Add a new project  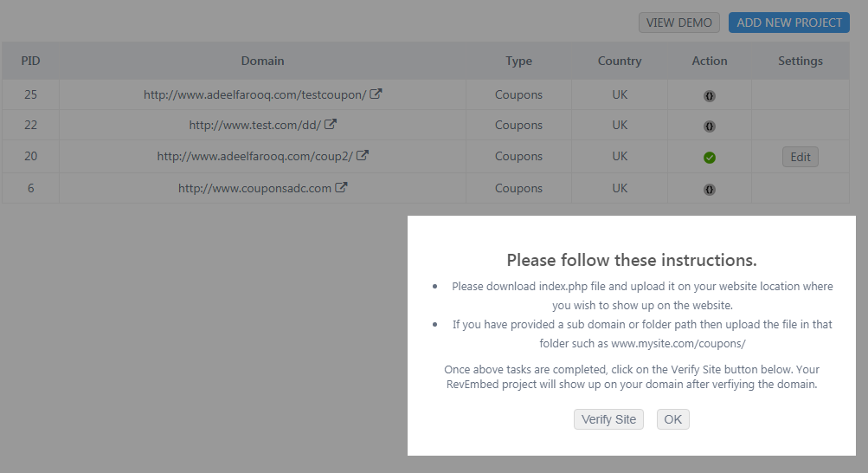789,23
